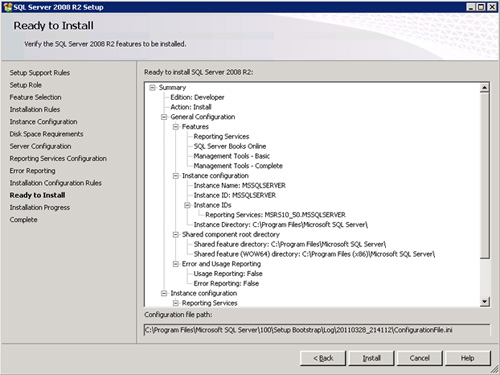Select 'Usage Reporting: False' row

point(228,274)
